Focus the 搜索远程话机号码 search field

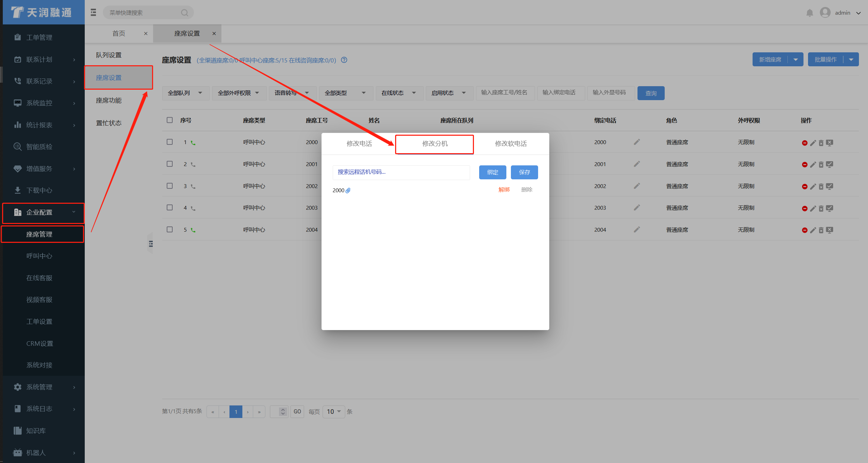pyautogui.click(x=401, y=172)
